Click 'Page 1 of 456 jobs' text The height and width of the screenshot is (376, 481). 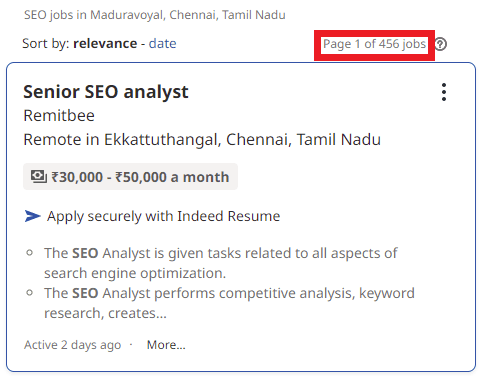point(374,44)
